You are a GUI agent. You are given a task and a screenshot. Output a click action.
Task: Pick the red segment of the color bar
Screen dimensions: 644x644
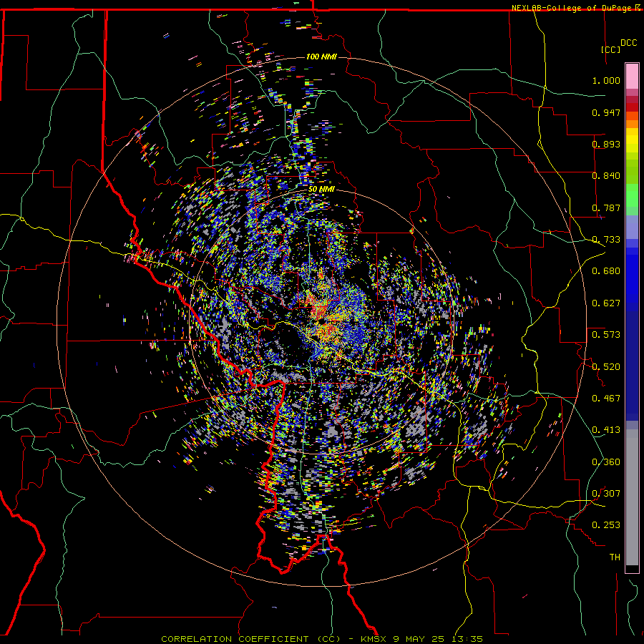(x=632, y=107)
